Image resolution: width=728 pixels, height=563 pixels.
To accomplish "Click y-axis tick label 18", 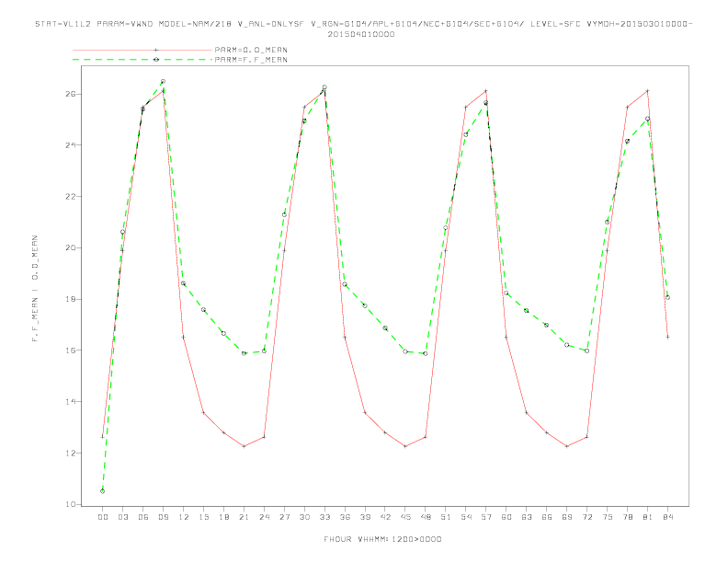I will (71, 299).
